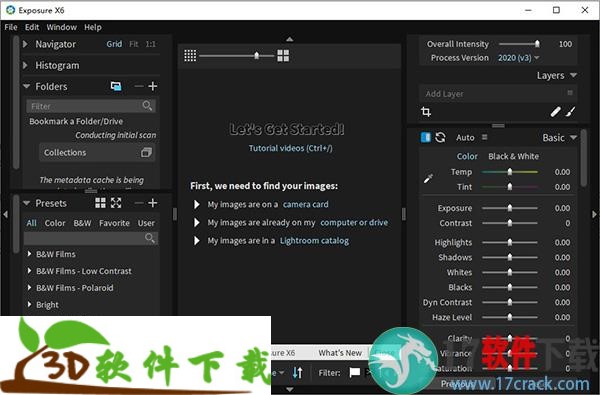Collapse the left side panel arrow
Screen dimensions: 600x395
click(x=5, y=214)
